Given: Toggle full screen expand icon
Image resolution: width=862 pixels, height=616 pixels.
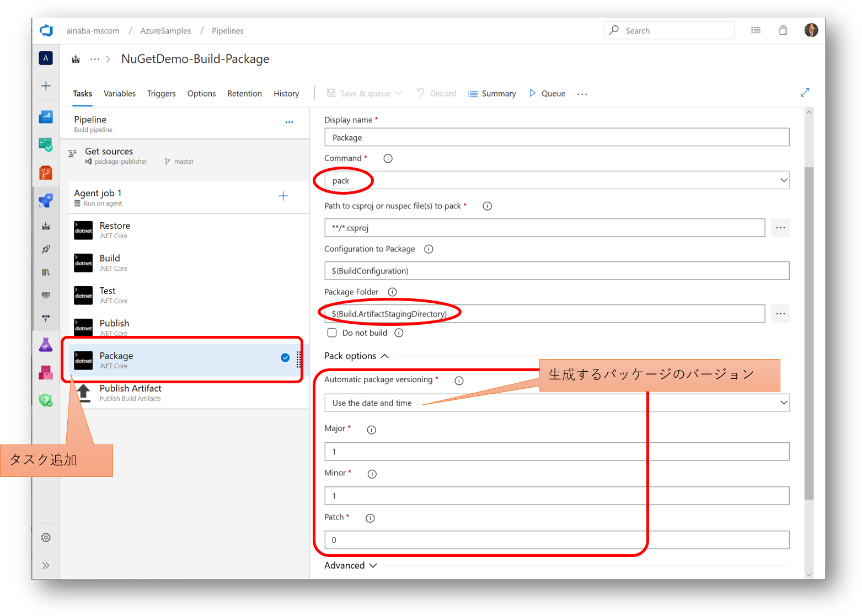Looking at the screenshot, I should [x=805, y=93].
